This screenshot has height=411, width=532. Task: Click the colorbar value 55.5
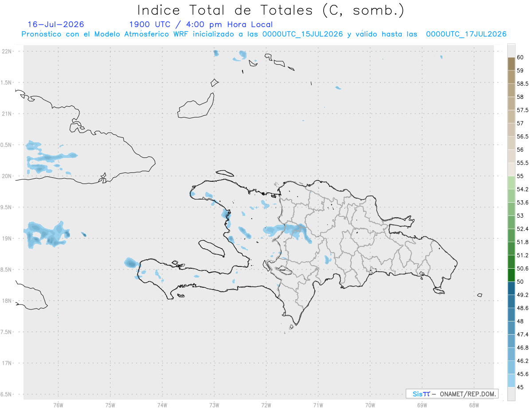click(523, 163)
